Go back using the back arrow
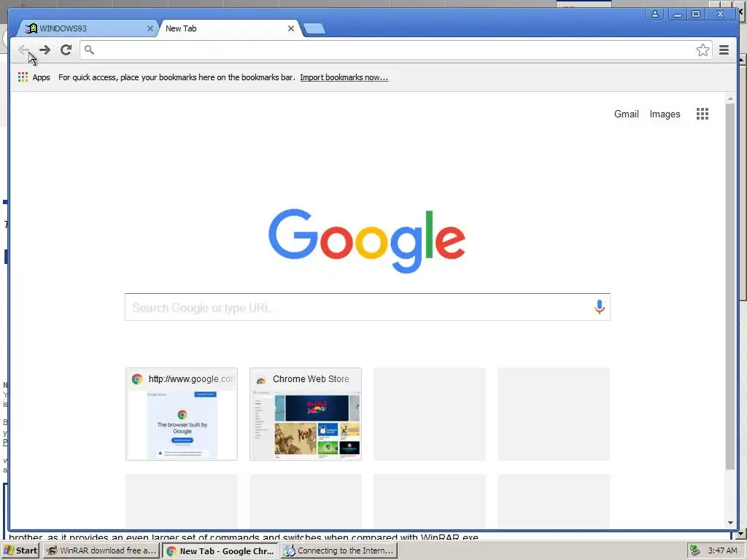This screenshot has height=560, width=747. [23, 50]
